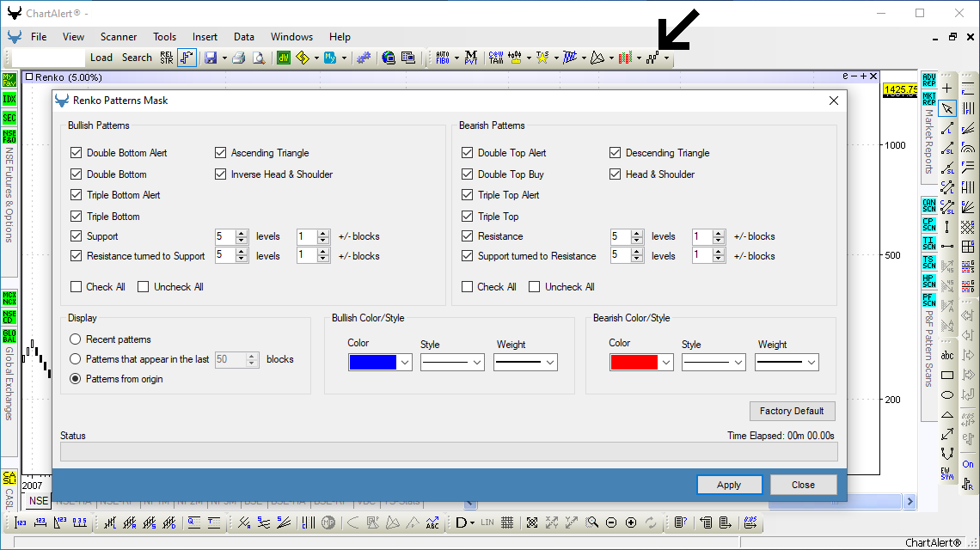The width and height of the screenshot is (980, 550).
Task: Select the abc text annotation tool
Action: click(x=947, y=355)
